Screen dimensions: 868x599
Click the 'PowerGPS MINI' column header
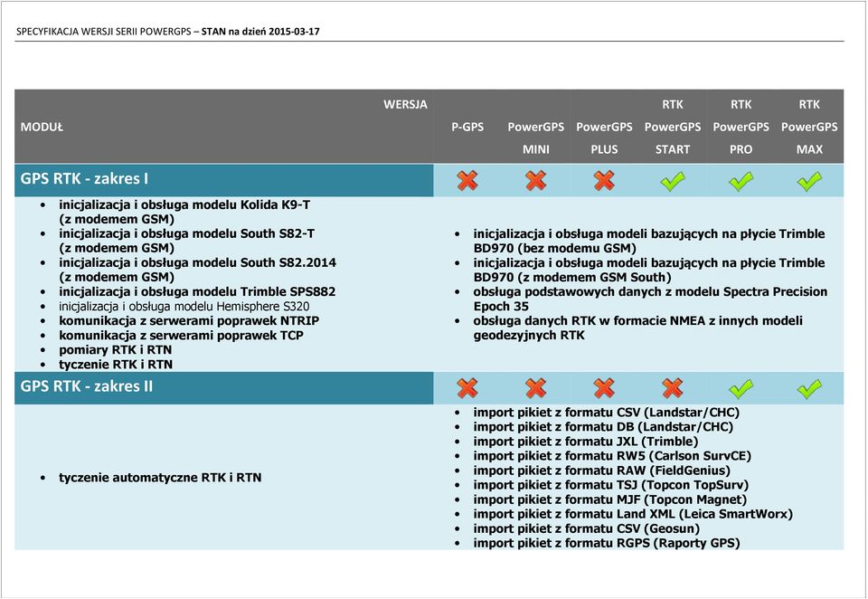tap(536, 138)
